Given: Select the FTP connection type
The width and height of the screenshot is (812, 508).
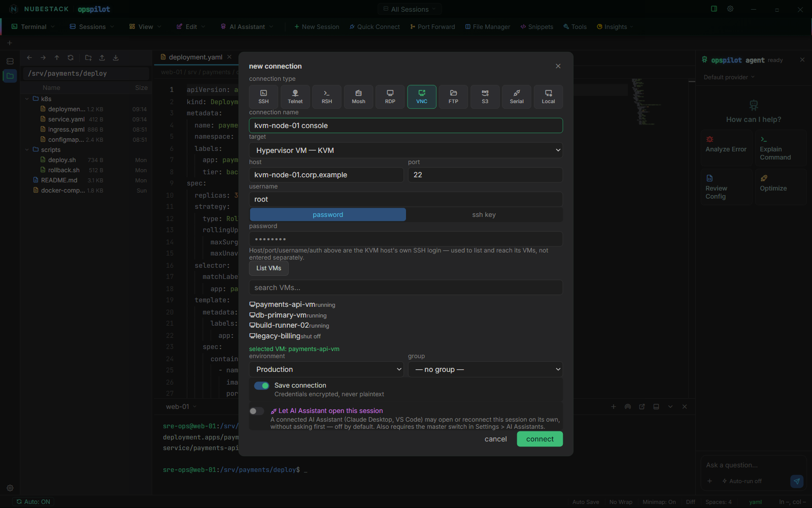Looking at the screenshot, I should click(x=453, y=97).
